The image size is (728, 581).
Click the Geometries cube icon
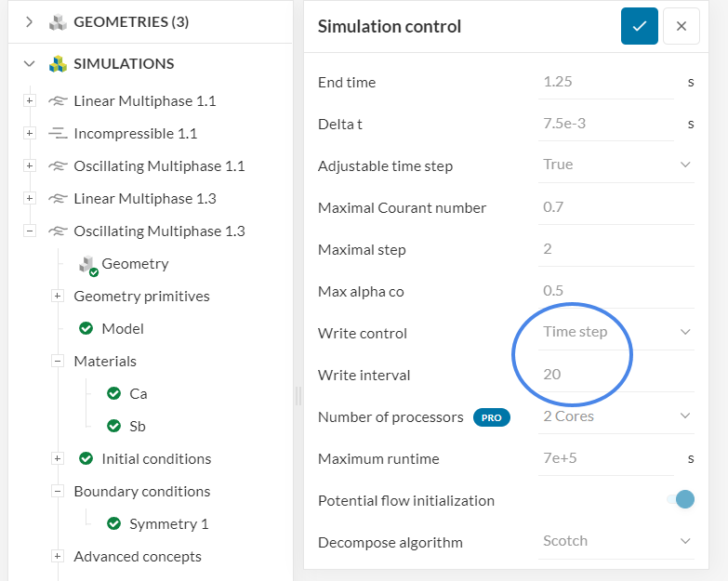59,21
